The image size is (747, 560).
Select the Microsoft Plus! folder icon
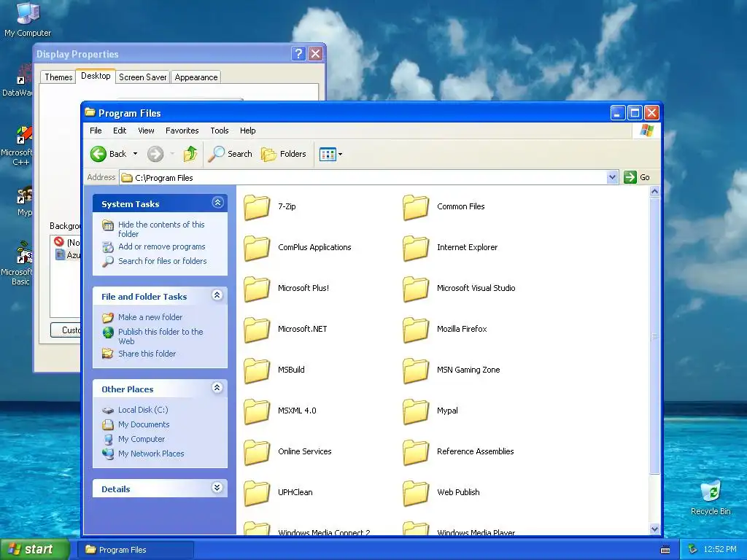coord(258,289)
